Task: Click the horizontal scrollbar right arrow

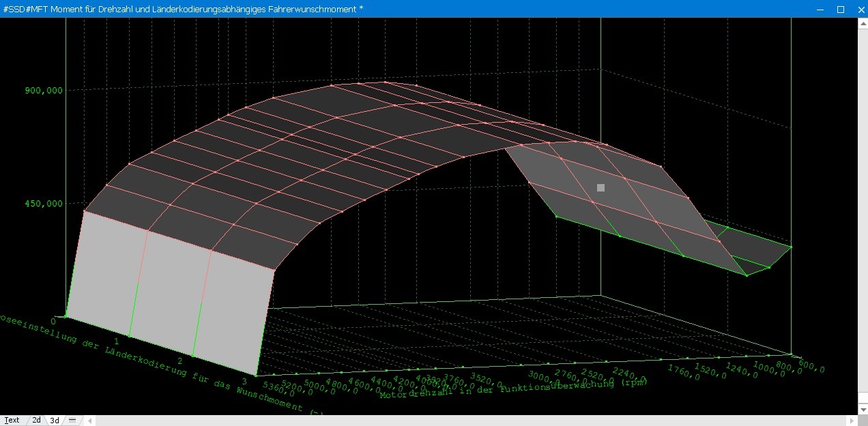Action: point(852,421)
